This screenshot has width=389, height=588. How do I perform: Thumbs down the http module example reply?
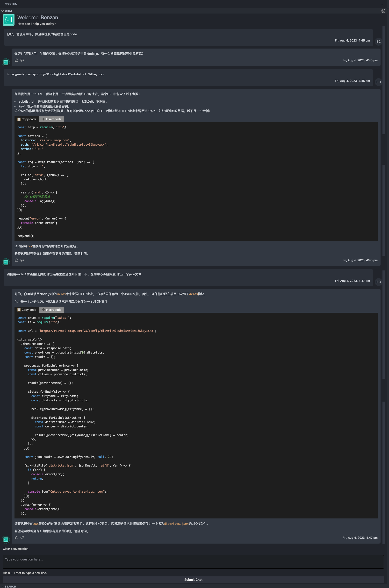pos(22,260)
